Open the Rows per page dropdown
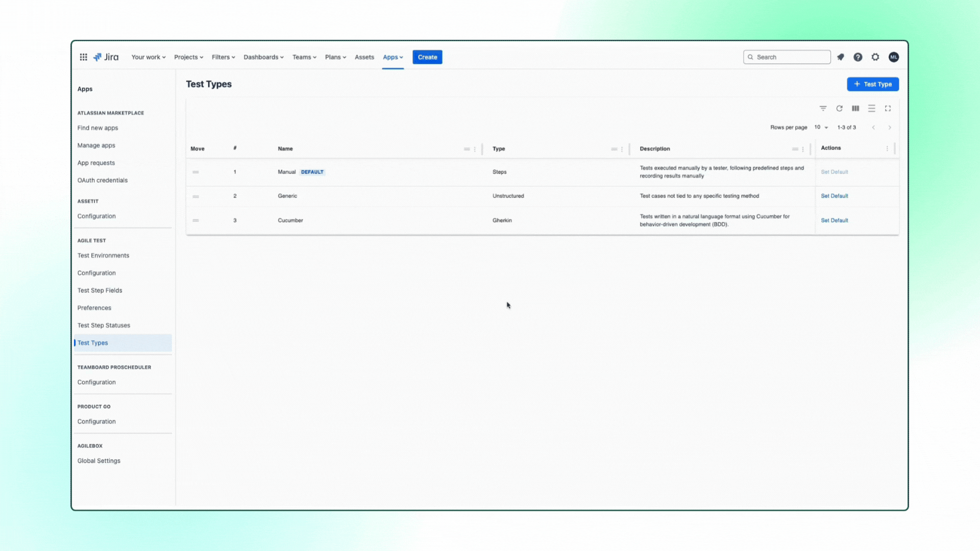The image size is (980, 551). point(820,128)
